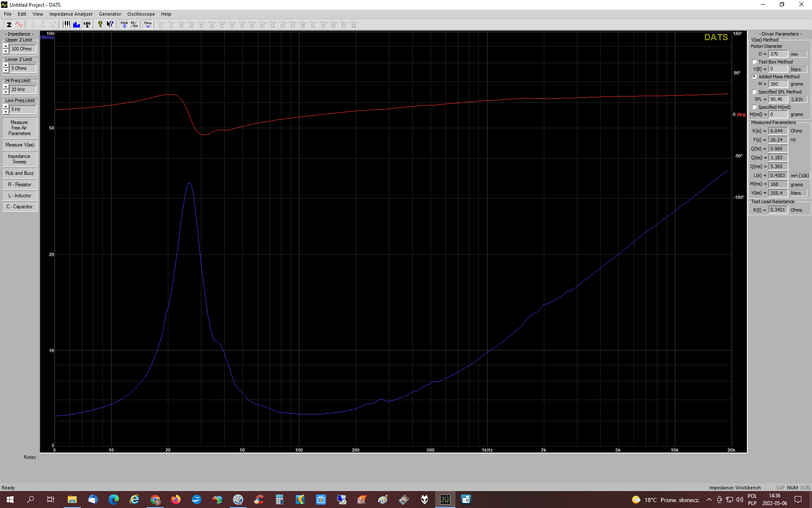
Task: Click the Mem W workbench memory icon
Action: click(148, 25)
